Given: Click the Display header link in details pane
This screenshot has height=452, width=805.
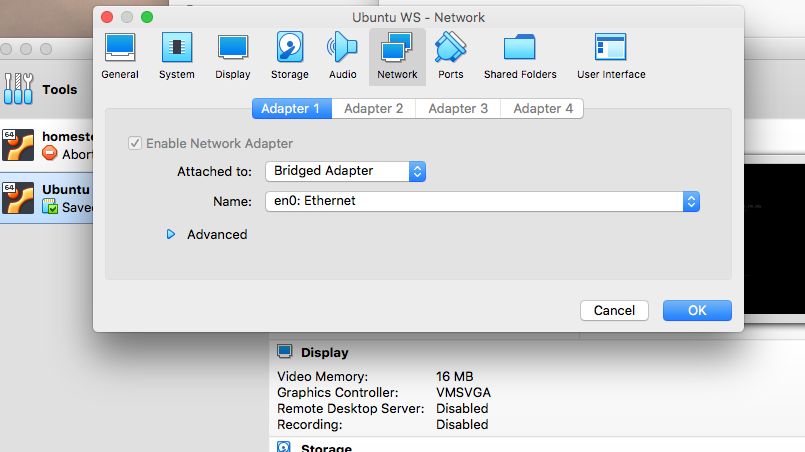Looking at the screenshot, I should point(325,352).
